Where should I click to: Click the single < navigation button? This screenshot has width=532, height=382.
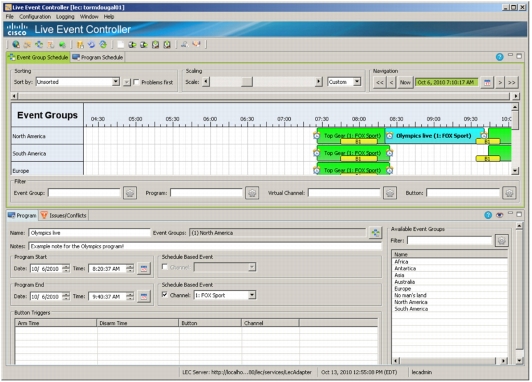tap(392, 82)
